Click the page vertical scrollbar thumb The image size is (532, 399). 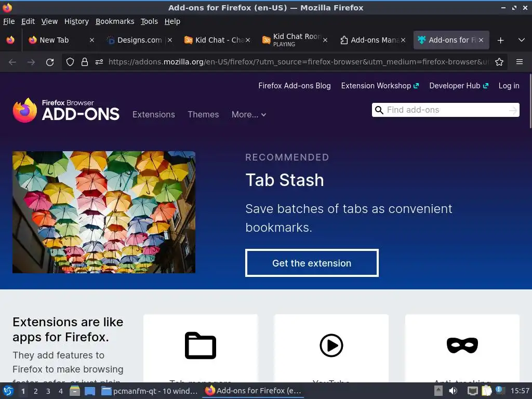529,101
